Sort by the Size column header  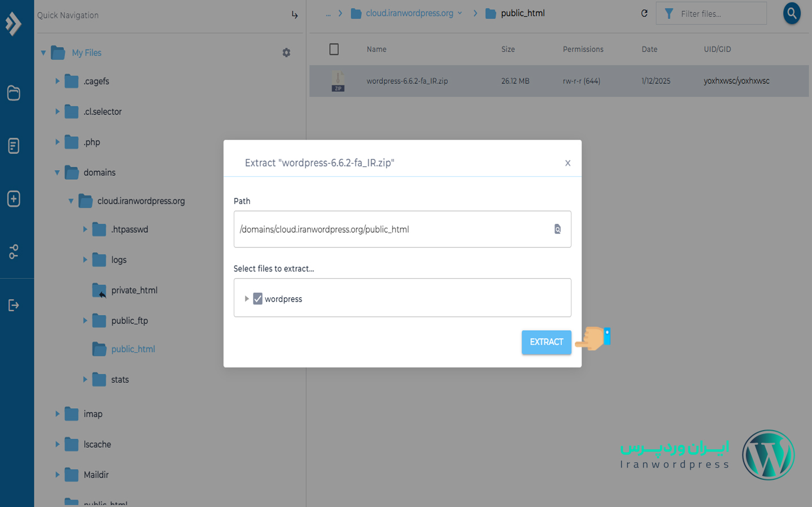[x=508, y=49]
